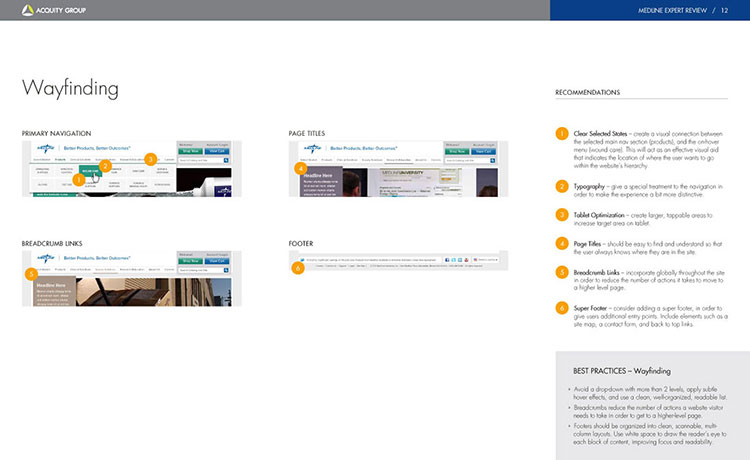Screen dimensions: 750x460
Task: Click View Cart button in Page Titles screenshot
Action: (484, 151)
